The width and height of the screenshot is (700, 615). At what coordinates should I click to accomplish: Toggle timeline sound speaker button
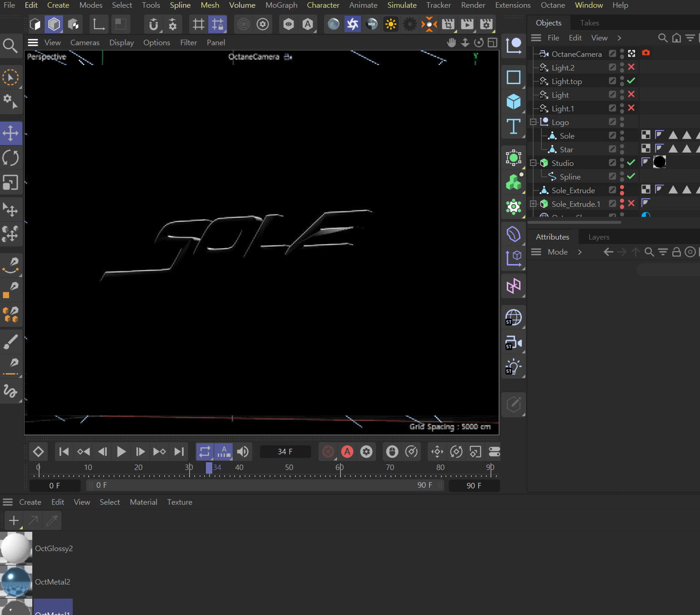click(243, 451)
